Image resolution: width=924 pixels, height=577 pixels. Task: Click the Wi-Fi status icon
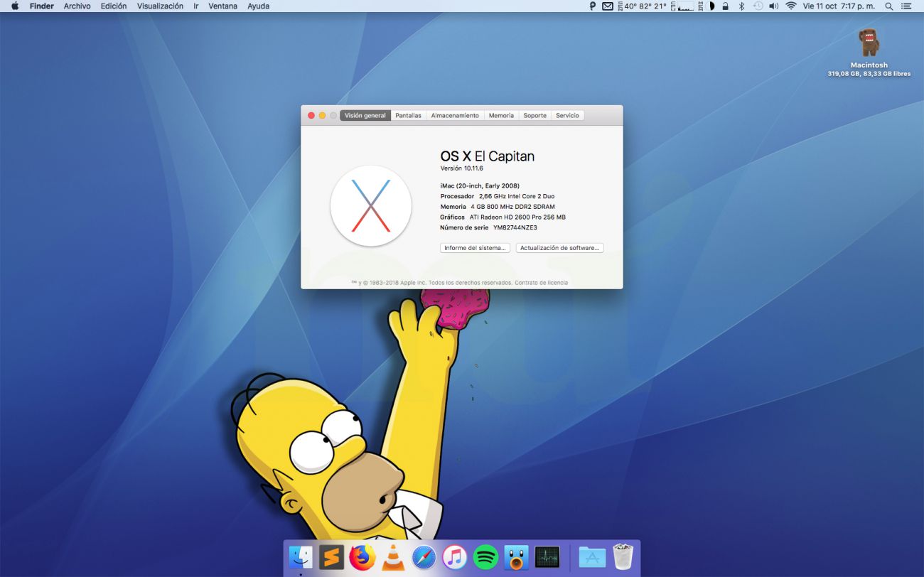[x=790, y=6]
